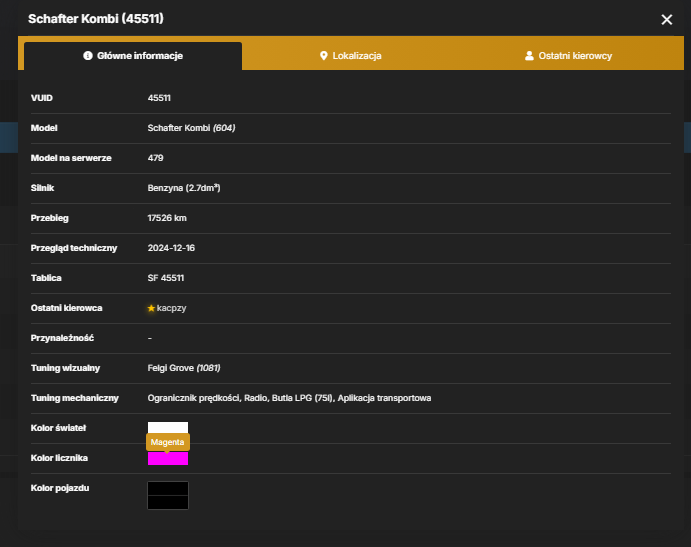The height and width of the screenshot is (547, 691).
Task: Open the kacpzy driver profile link
Action: click(x=171, y=308)
